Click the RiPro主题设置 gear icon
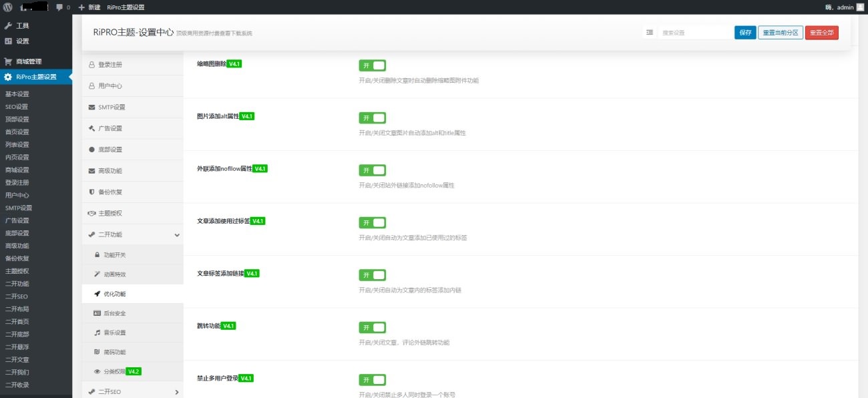 [8, 77]
